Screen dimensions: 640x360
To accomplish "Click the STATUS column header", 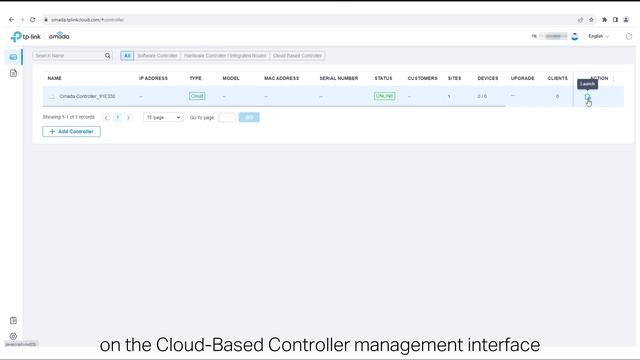I will (x=383, y=78).
